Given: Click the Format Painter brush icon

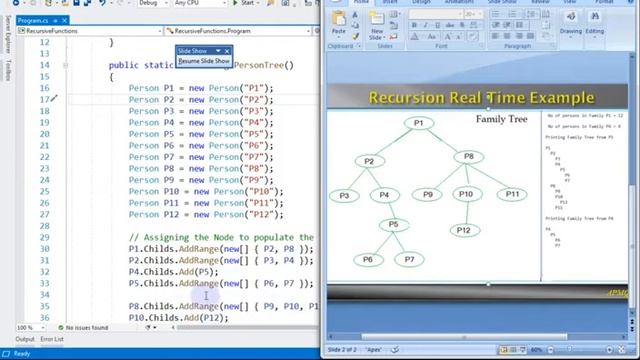Looking at the screenshot, I should click(x=356, y=36).
